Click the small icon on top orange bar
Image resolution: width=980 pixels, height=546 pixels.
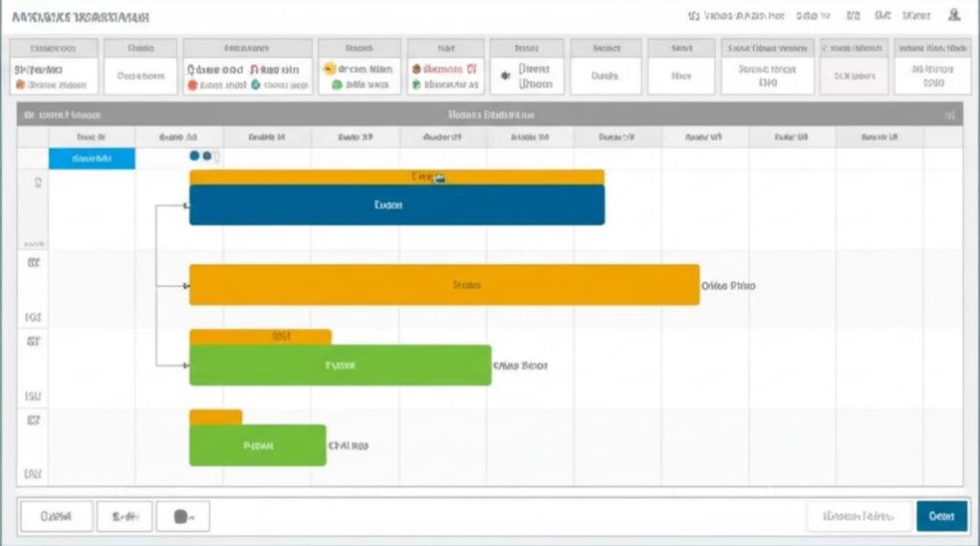(439, 178)
